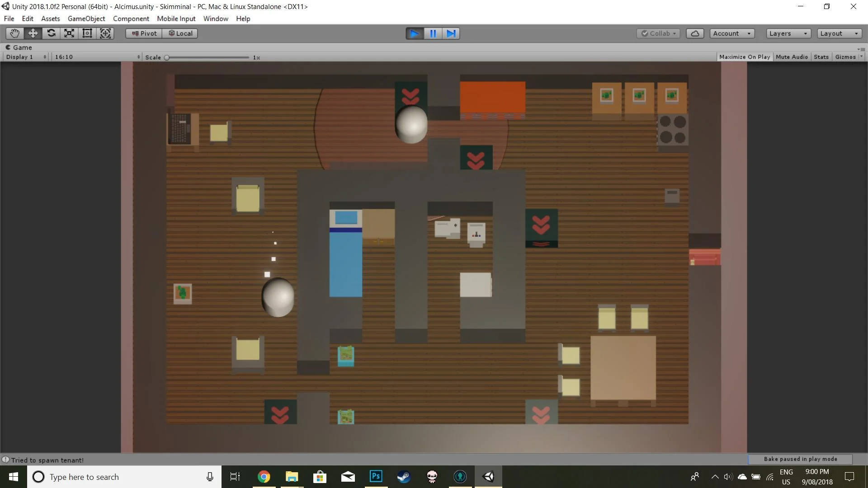Click the Windows search box
Viewport: 868px width, 488px height.
click(x=124, y=477)
